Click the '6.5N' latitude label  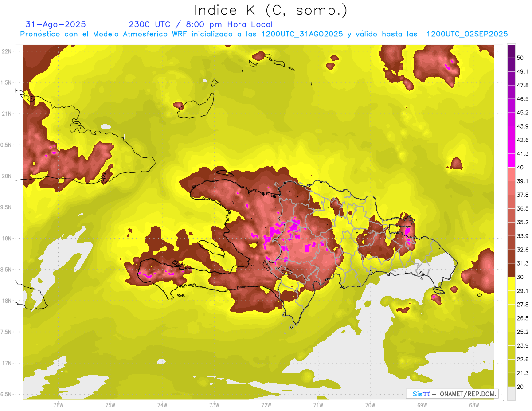point(7,394)
